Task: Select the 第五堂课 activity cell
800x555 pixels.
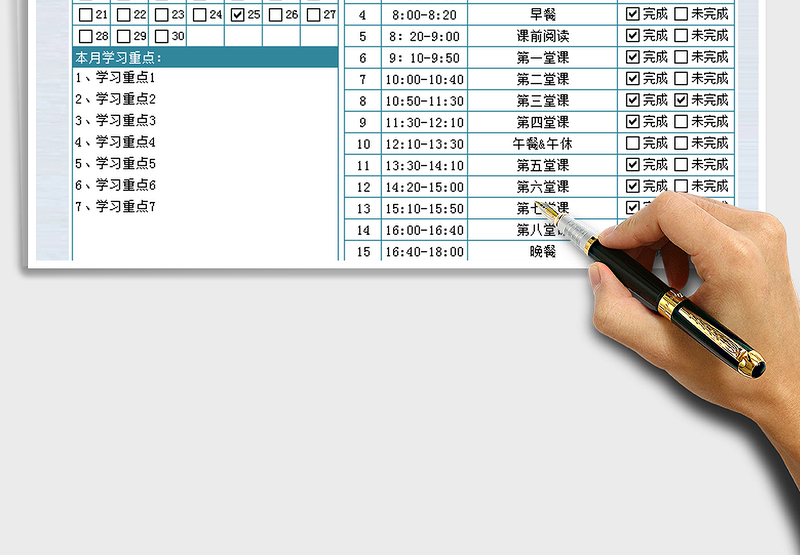Action: [542, 165]
